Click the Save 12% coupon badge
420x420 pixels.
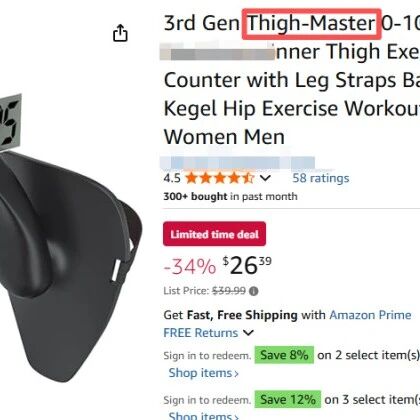(288, 399)
